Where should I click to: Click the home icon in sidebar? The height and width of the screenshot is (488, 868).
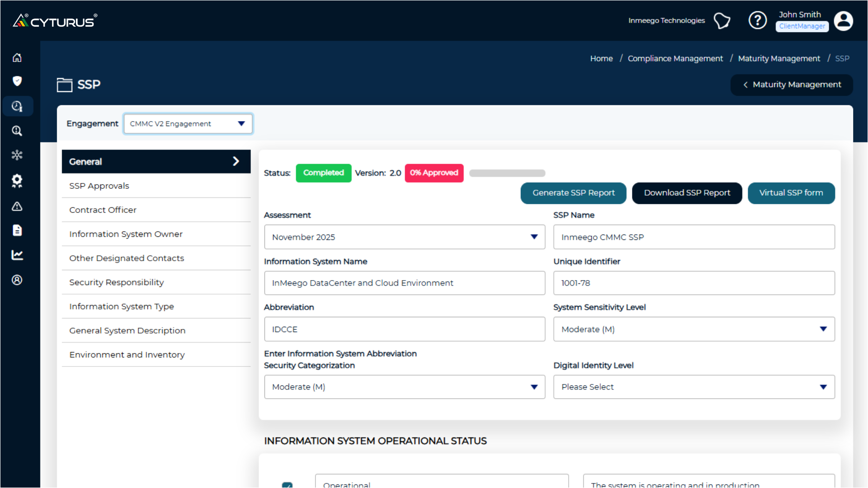click(17, 57)
